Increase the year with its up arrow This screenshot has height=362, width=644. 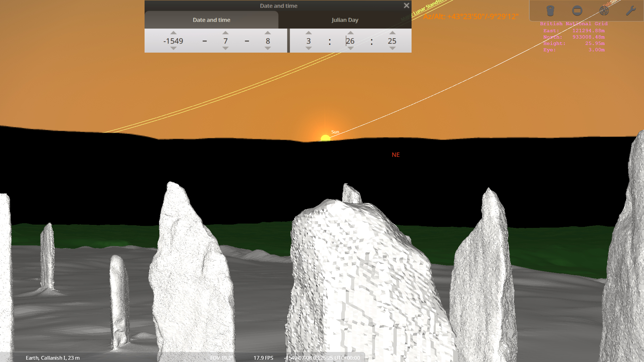tap(173, 33)
